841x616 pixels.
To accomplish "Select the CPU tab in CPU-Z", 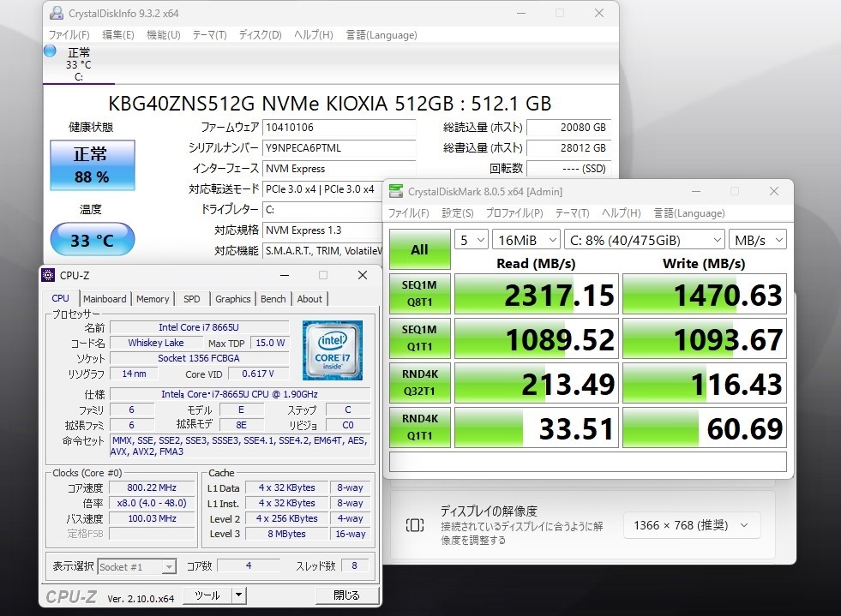I will tap(60, 298).
